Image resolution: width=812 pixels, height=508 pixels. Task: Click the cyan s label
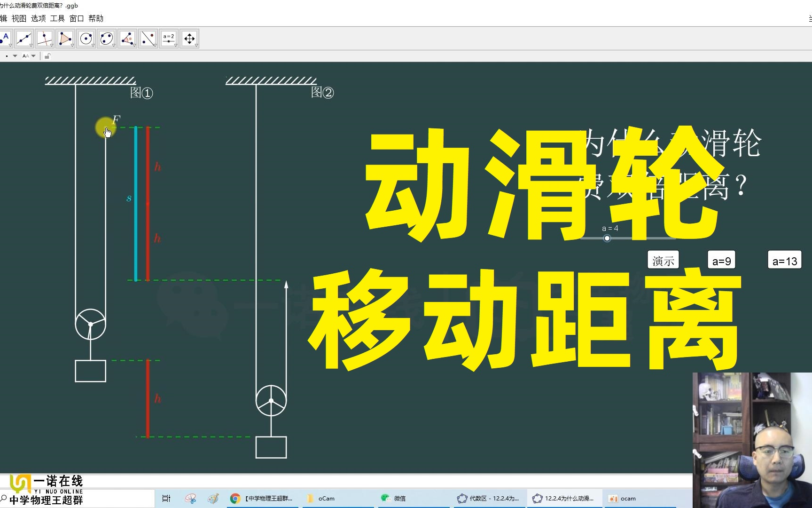click(129, 198)
